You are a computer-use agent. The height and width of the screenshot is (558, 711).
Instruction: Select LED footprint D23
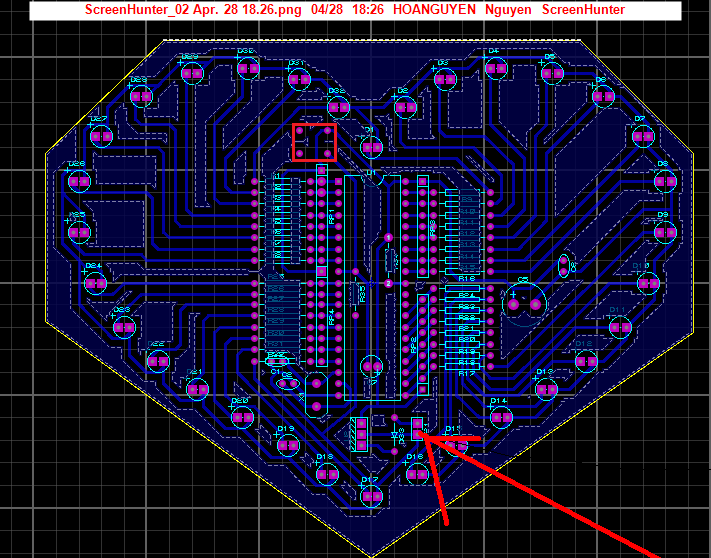pos(124,327)
